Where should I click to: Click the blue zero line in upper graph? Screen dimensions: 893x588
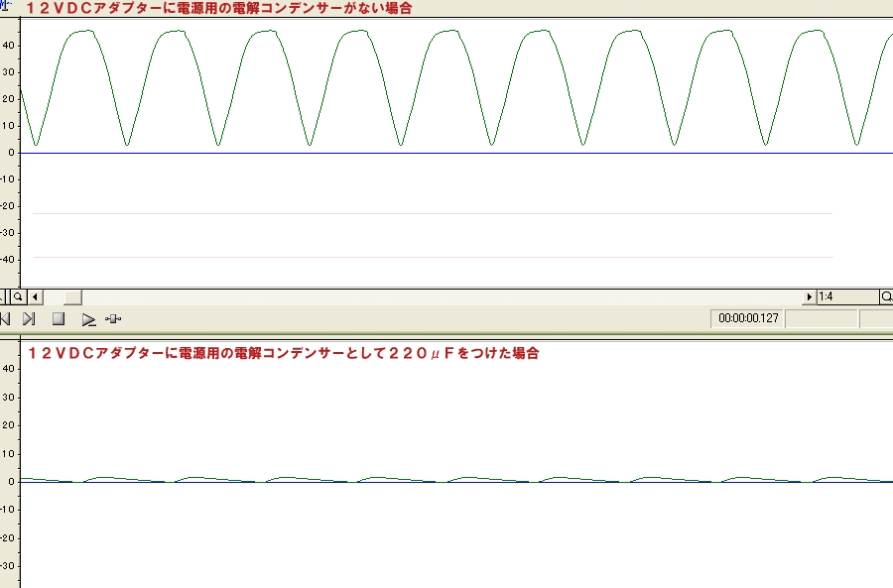tap(446, 153)
